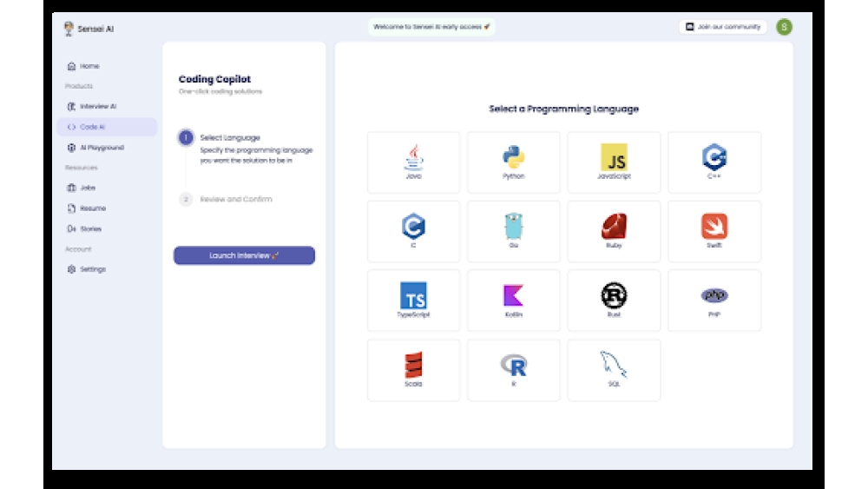This screenshot has width=868, height=489.
Task: Click the Launch Interview button
Action: click(x=244, y=255)
